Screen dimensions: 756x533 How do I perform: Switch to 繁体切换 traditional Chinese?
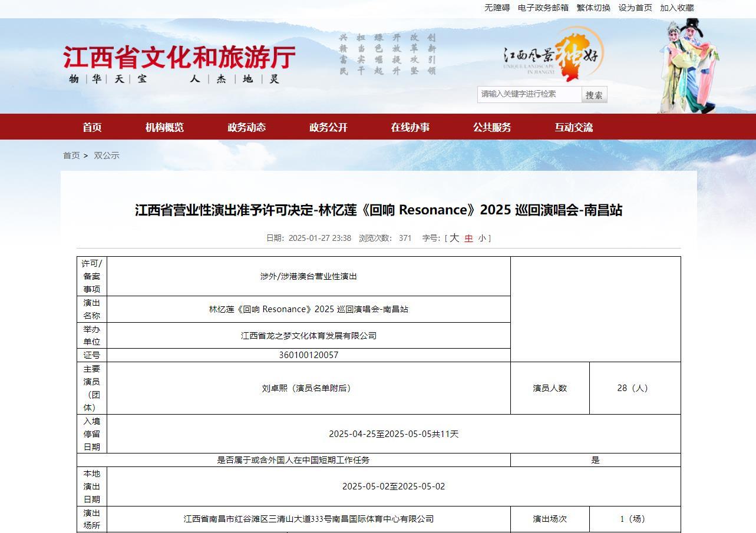pos(593,8)
